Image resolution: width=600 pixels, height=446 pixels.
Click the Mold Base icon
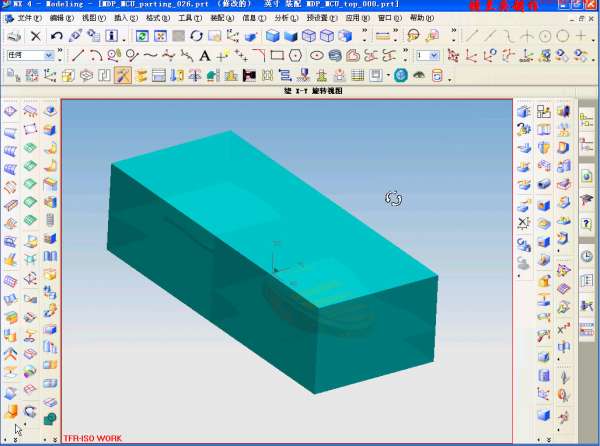[159, 75]
